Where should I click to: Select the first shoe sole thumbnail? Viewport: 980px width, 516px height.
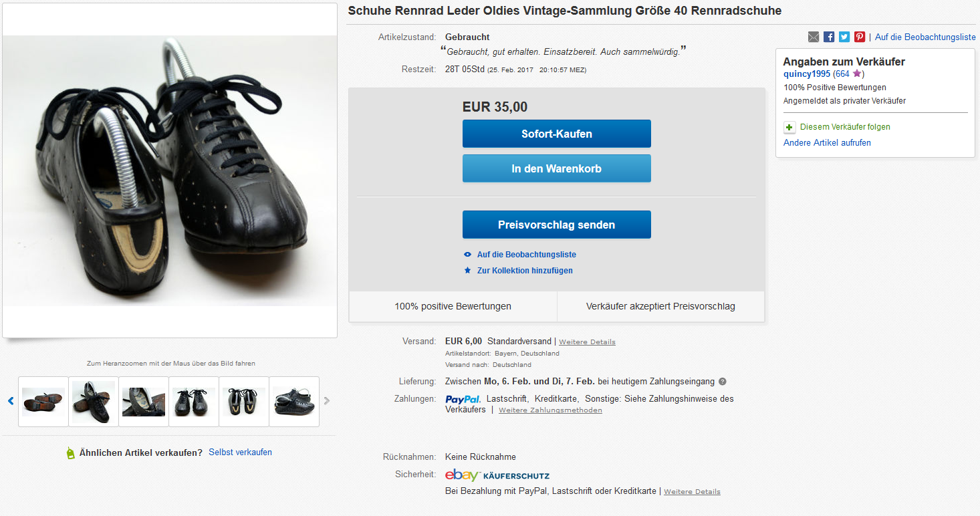coord(43,402)
